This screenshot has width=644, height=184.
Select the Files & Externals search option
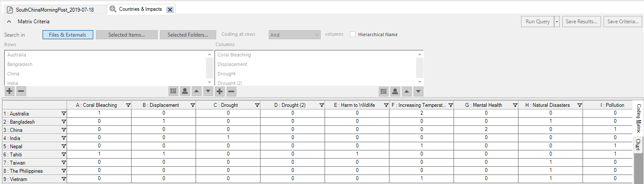[x=67, y=35]
